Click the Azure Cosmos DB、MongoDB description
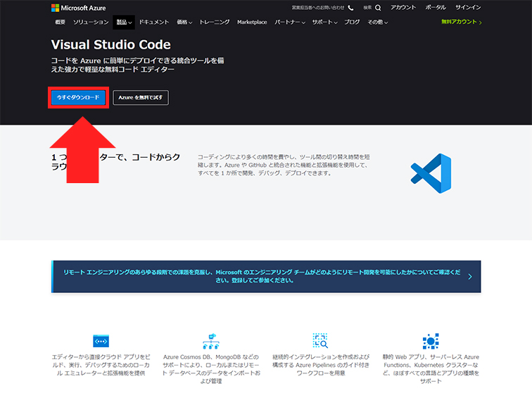 (x=211, y=369)
